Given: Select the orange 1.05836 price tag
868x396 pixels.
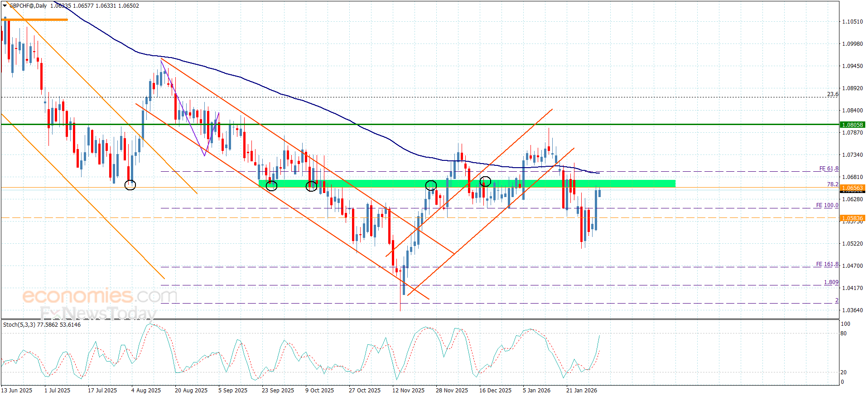Looking at the screenshot, I should (852, 218).
